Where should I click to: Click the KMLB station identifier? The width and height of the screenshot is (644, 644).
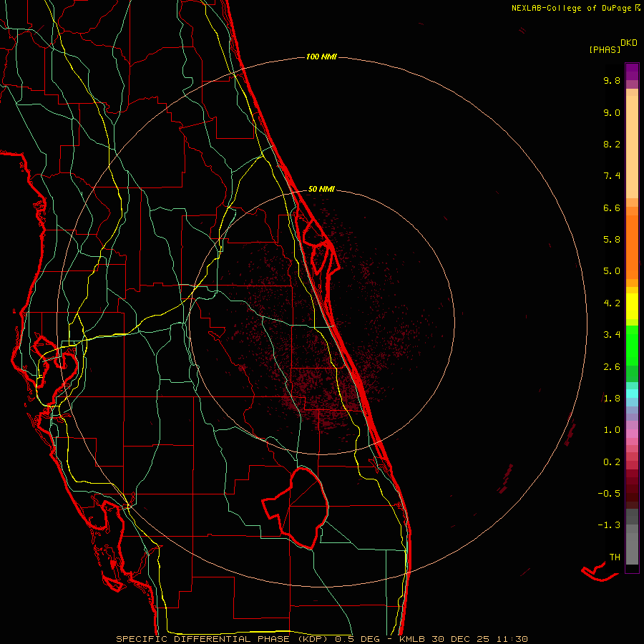point(412,639)
